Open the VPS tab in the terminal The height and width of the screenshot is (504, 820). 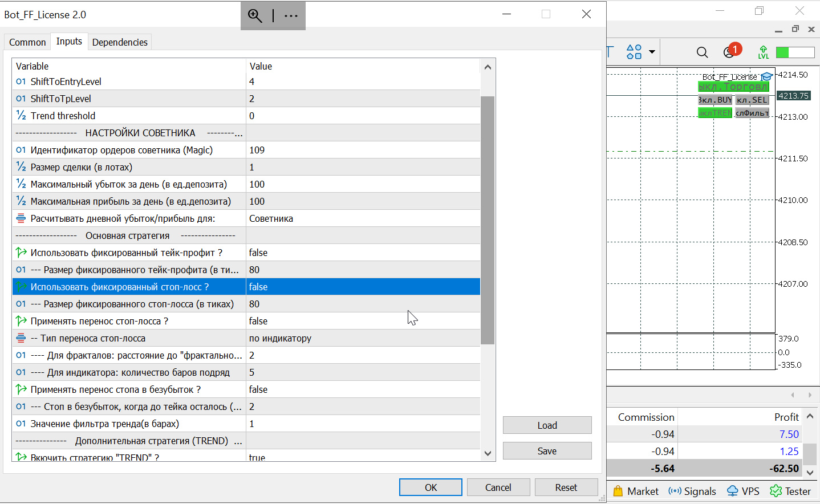click(x=743, y=491)
